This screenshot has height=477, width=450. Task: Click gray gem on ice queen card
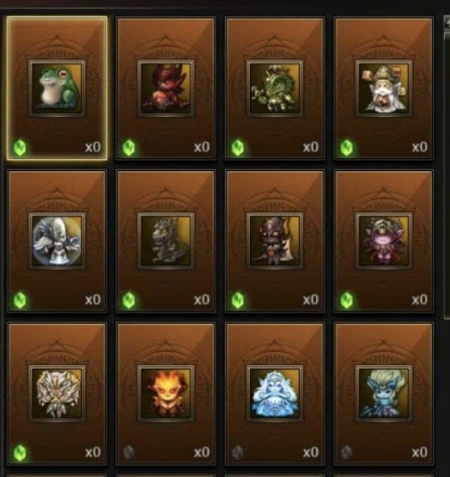(x=237, y=452)
